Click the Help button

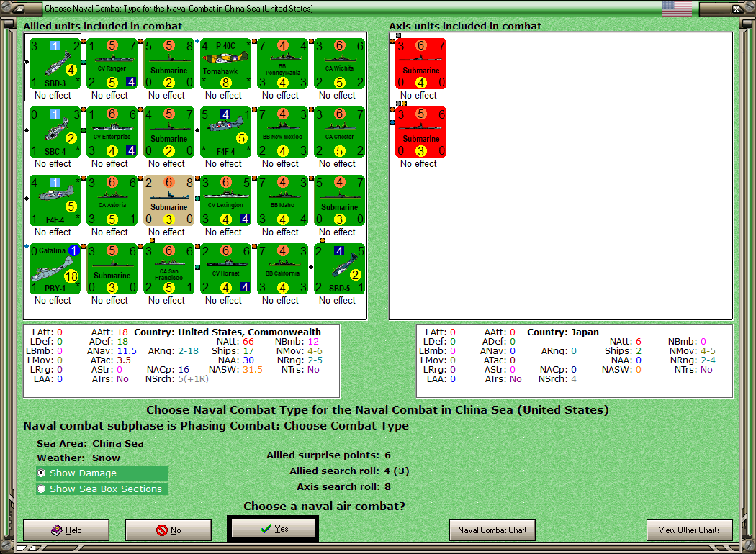coord(66,530)
